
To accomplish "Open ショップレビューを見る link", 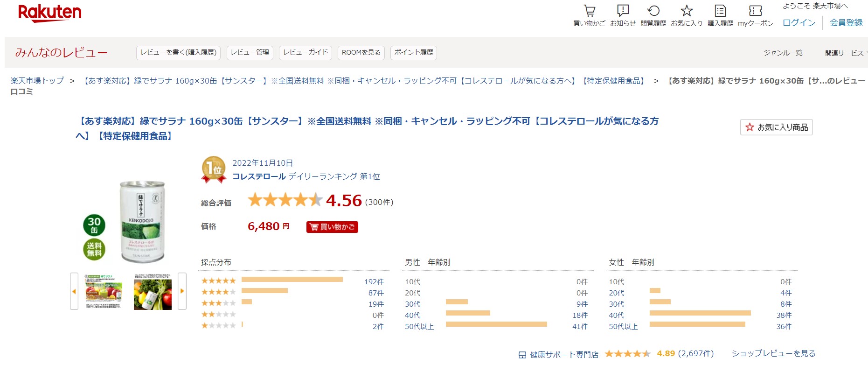I will click(774, 353).
